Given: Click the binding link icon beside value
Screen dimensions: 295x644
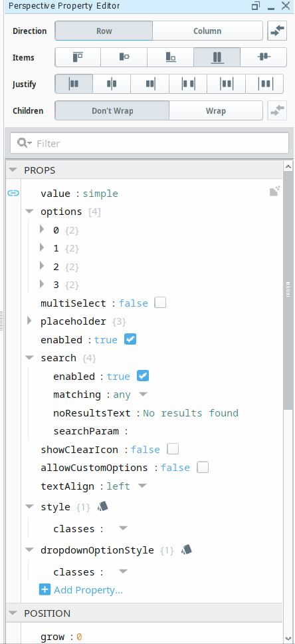Looking at the screenshot, I should [x=13, y=193].
